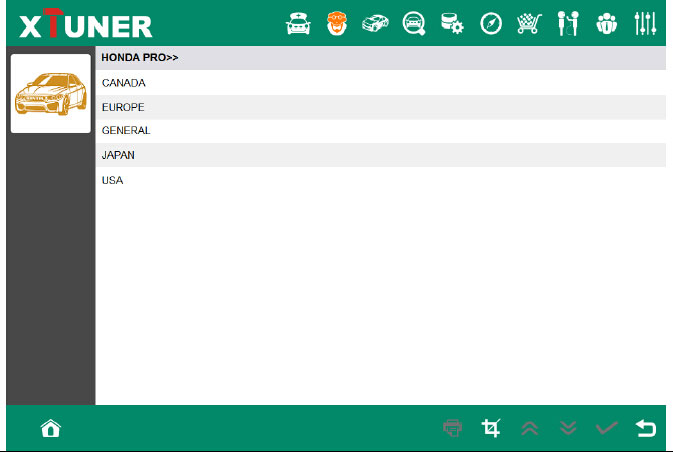Select CANADA from the region list
Image resolution: width=673 pixels, height=452 pixels.
[381, 83]
